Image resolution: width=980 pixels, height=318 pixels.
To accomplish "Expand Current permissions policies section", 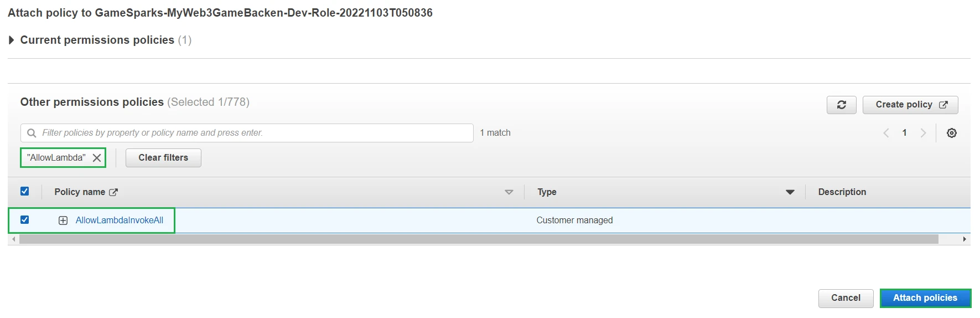I will pyautogui.click(x=11, y=40).
